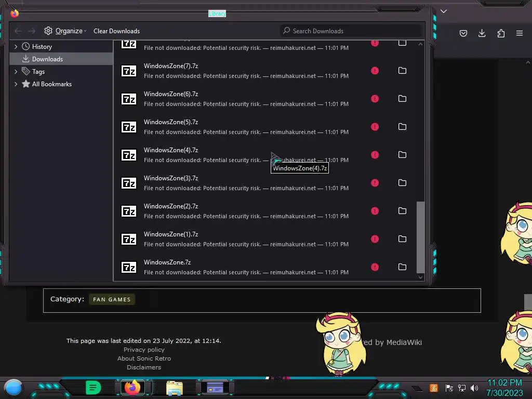Open Organize menu gear icon
This screenshot has width=532, height=399.
(x=48, y=31)
